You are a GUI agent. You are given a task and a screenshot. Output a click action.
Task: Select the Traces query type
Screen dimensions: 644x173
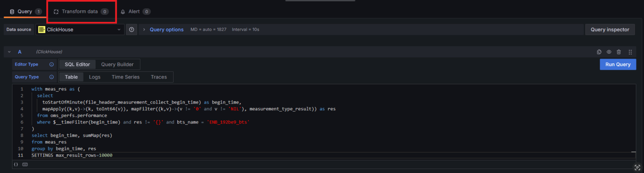pos(159,77)
